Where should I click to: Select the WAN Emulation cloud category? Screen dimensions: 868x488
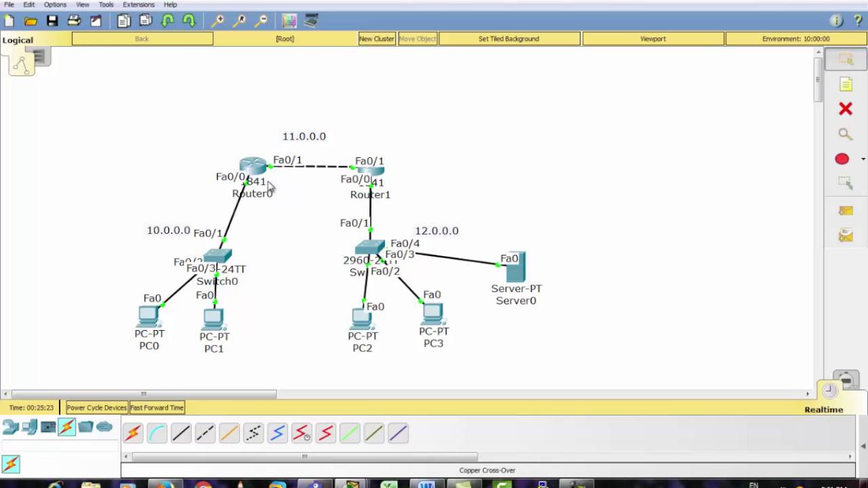(x=104, y=427)
